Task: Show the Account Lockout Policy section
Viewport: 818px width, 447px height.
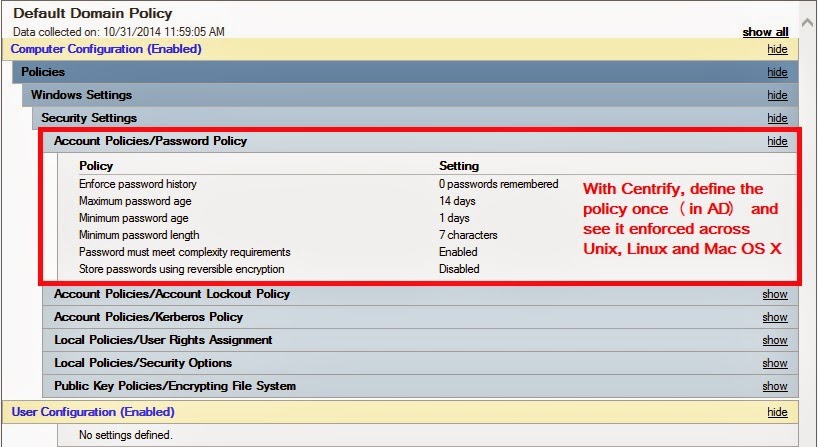Action: point(775,294)
